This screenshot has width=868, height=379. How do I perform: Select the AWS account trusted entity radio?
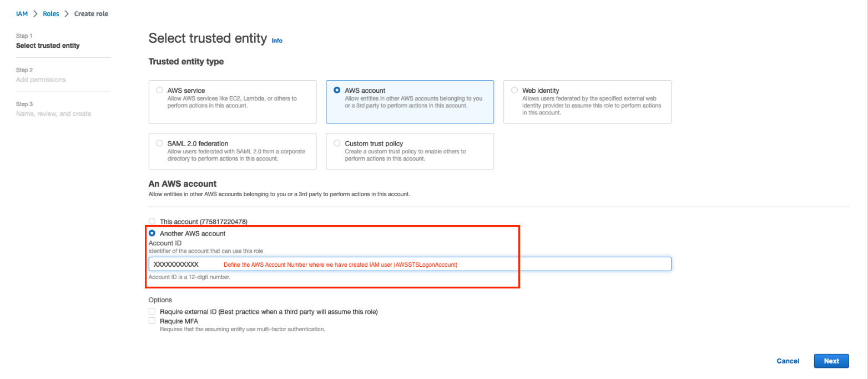point(338,90)
